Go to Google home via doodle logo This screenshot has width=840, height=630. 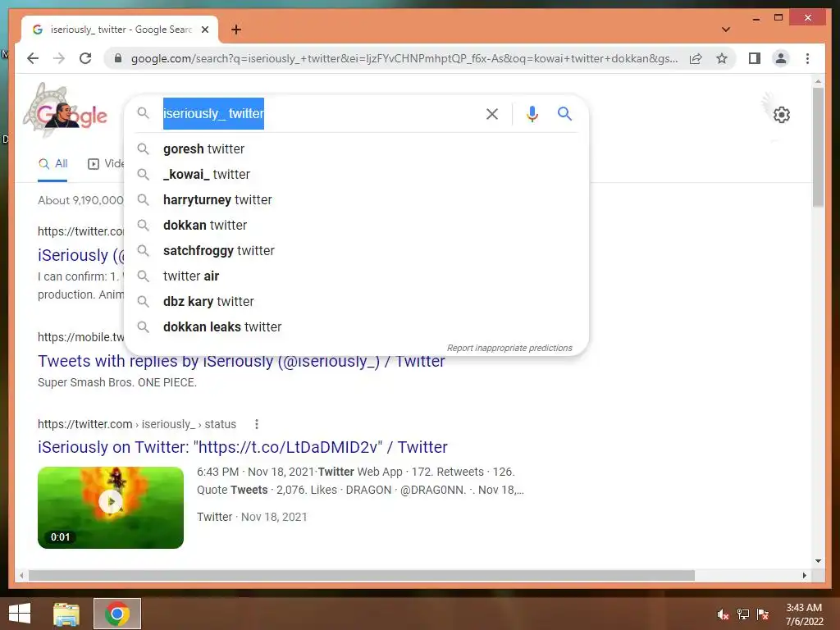tap(66, 112)
